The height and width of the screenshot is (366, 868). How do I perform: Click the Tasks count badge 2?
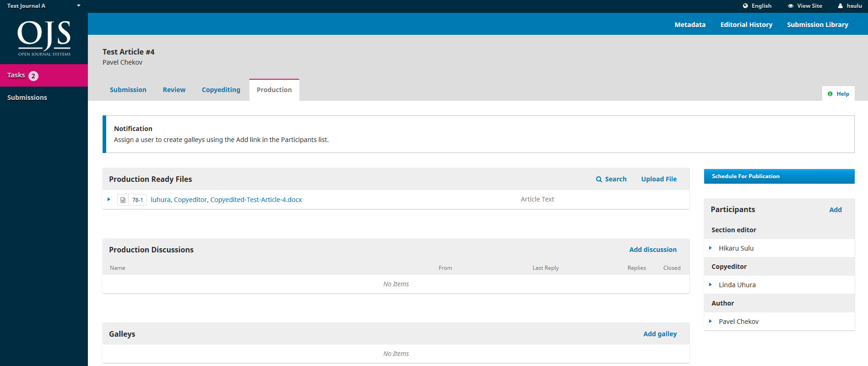click(33, 76)
